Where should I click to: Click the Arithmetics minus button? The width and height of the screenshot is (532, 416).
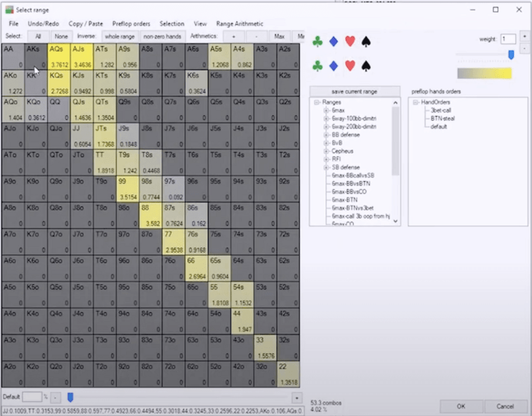(x=256, y=36)
